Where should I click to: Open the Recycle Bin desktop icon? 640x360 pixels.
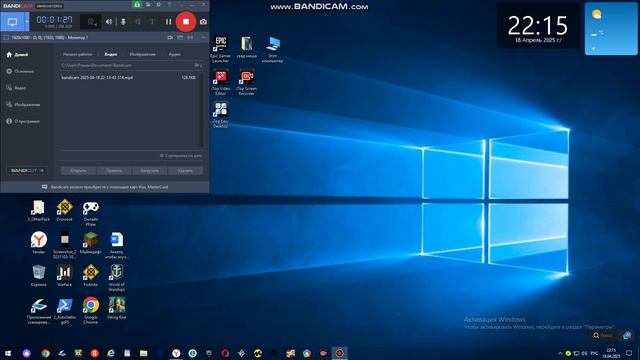pos(39,276)
